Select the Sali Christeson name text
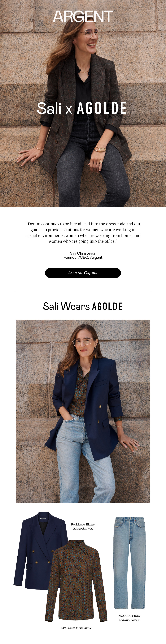The image size is (166, 644). pyautogui.click(x=83, y=253)
